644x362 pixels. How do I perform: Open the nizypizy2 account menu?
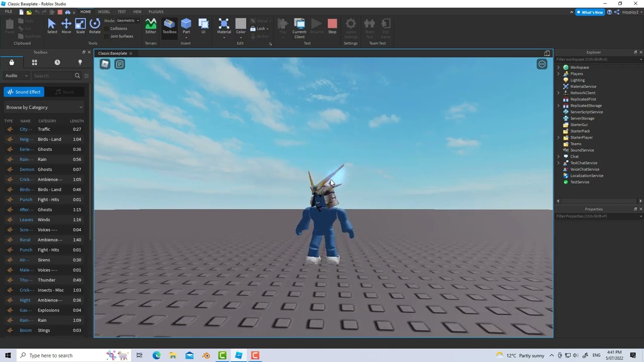click(632, 12)
